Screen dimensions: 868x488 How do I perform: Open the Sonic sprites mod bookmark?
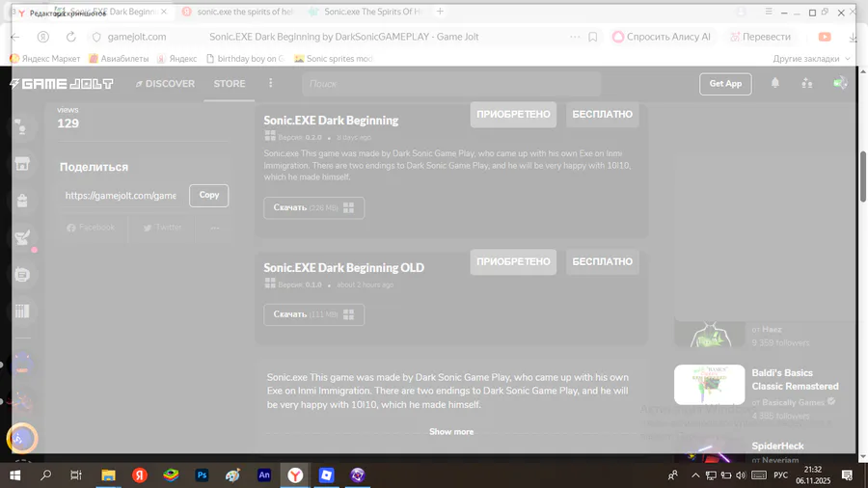(334, 59)
